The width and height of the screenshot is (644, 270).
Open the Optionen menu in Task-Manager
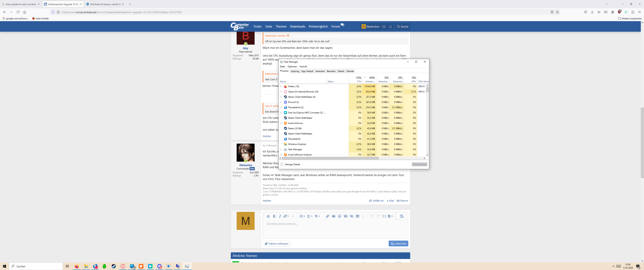tap(292, 67)
